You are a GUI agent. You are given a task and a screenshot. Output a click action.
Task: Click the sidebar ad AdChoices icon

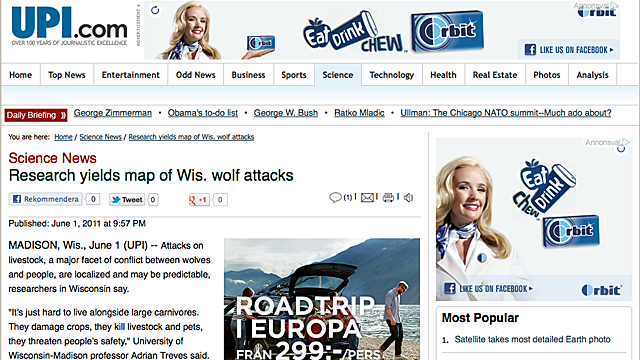click(x=626, y=142)
